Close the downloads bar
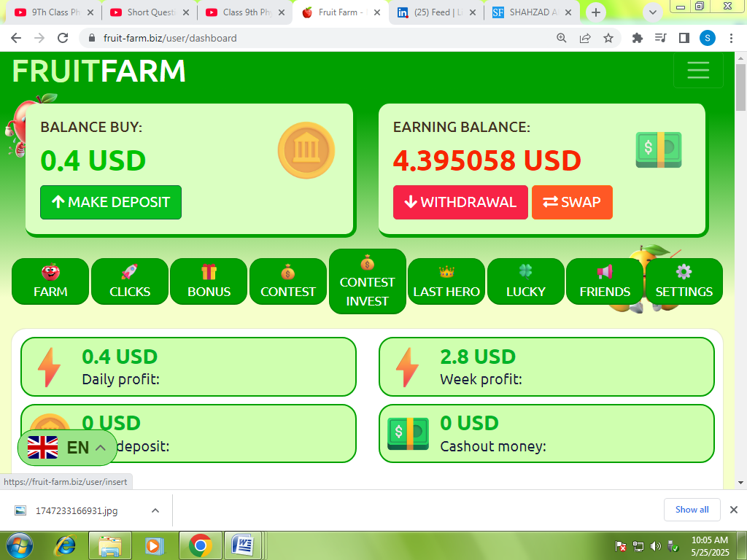The height and width of the screenshot is (560, 747). tap(734, 510)
